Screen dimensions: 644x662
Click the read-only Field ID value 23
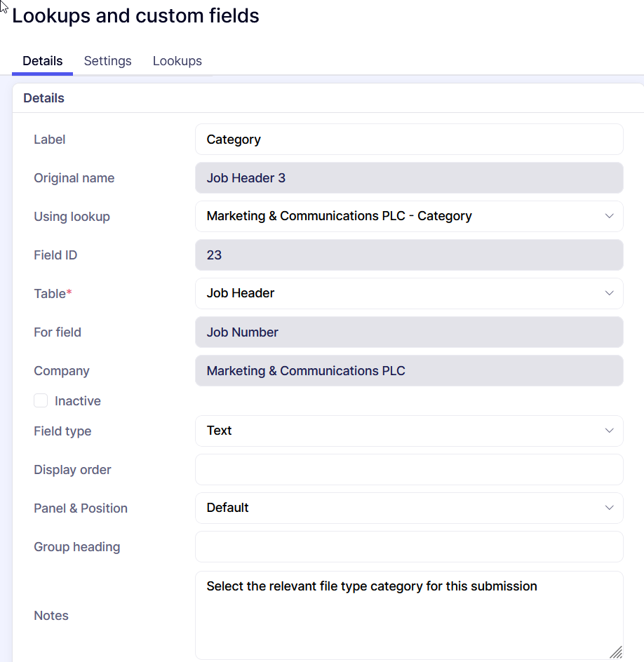(x=409, y=255)
